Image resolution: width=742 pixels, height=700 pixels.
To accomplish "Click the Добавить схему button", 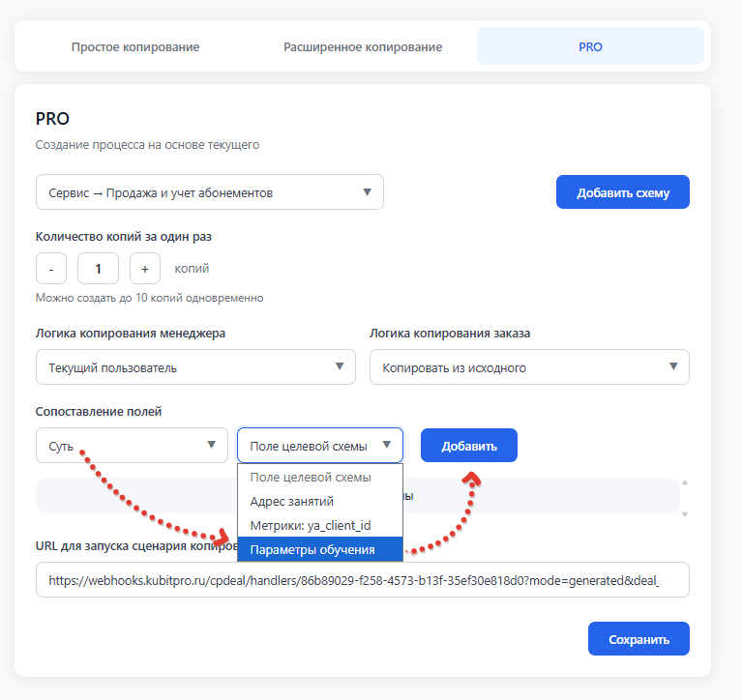I will 622,192.
